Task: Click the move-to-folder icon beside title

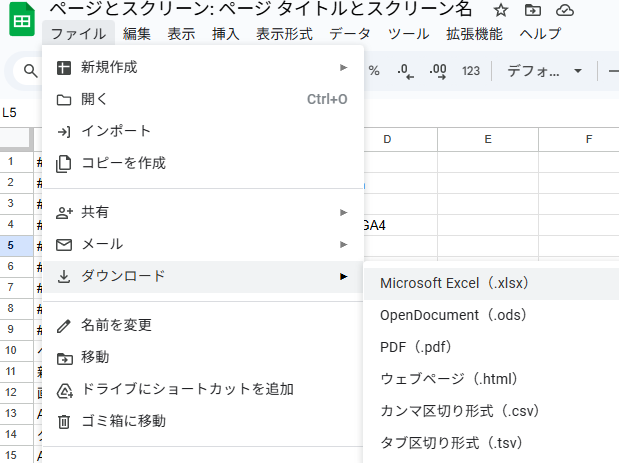Action: click(533, 10)
